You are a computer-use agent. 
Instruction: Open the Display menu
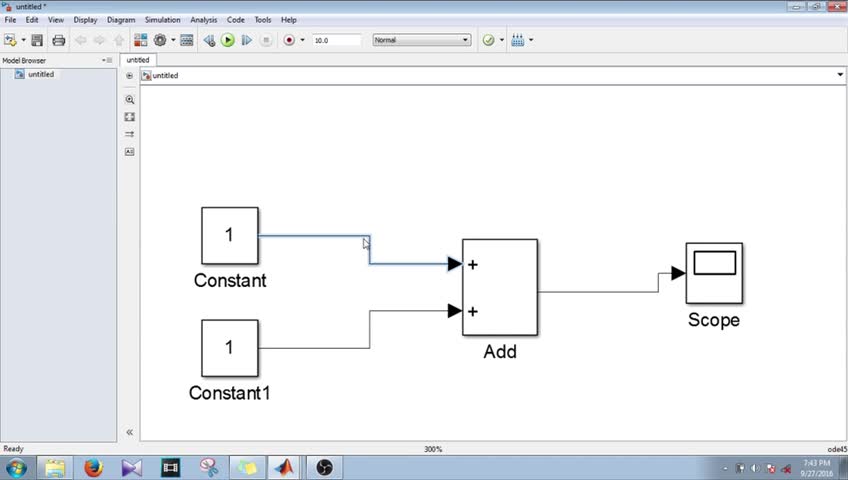coord(85,19)
